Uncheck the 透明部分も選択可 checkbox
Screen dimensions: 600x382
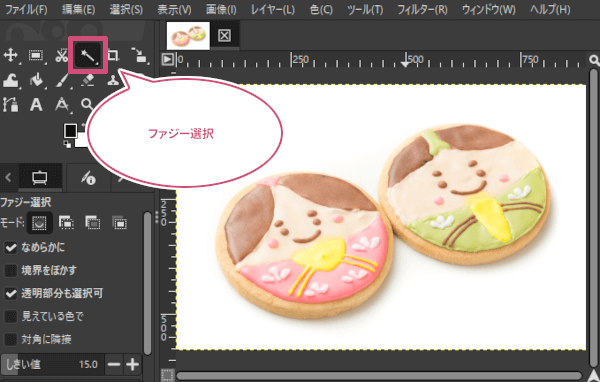pos(11,294)
